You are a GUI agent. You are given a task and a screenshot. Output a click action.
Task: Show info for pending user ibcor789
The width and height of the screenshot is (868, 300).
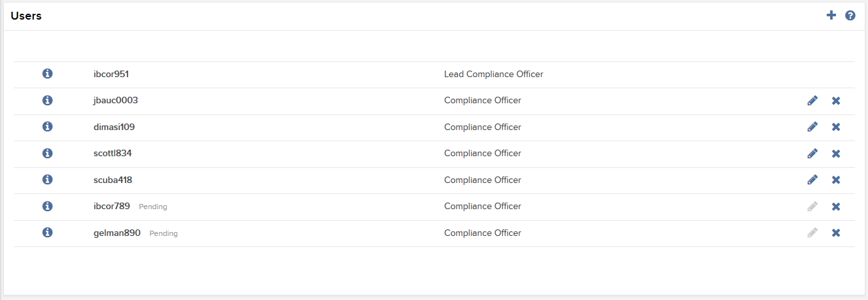point(47,207)
